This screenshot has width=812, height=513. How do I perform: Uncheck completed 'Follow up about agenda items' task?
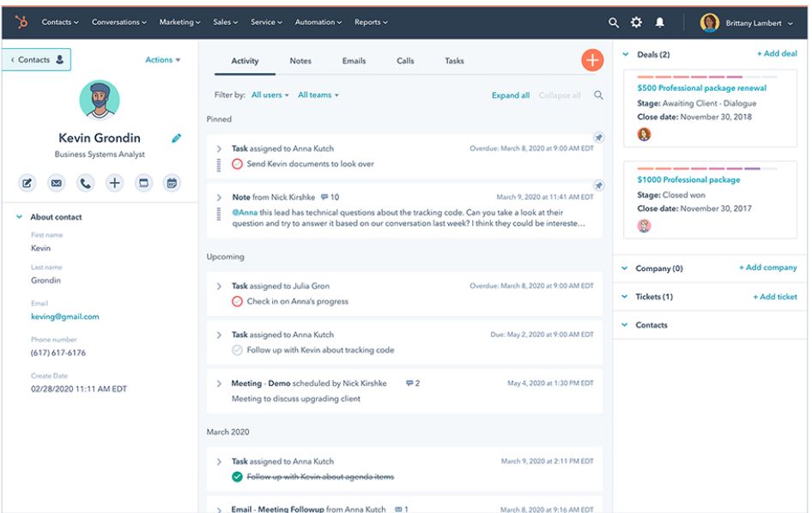(237, 477)
